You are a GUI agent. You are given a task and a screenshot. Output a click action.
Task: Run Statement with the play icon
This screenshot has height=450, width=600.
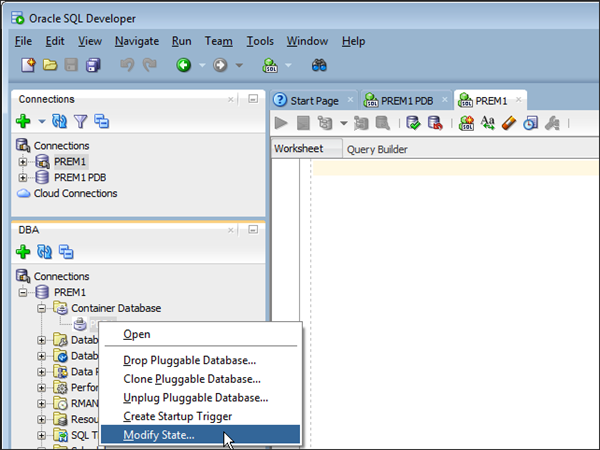tap(281, 123)
